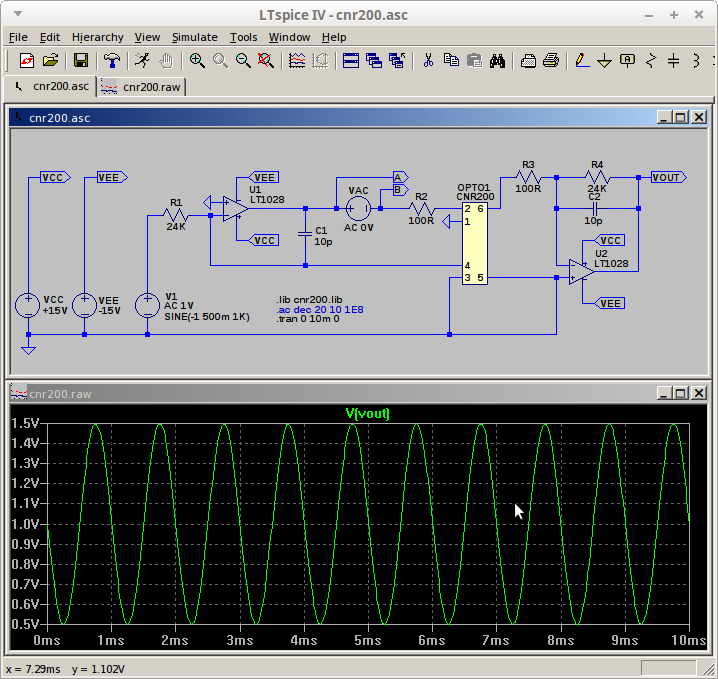This screenshot has width=718, height=679.
Task: Click the time axis 5ms label
Action: pos(367,640)
